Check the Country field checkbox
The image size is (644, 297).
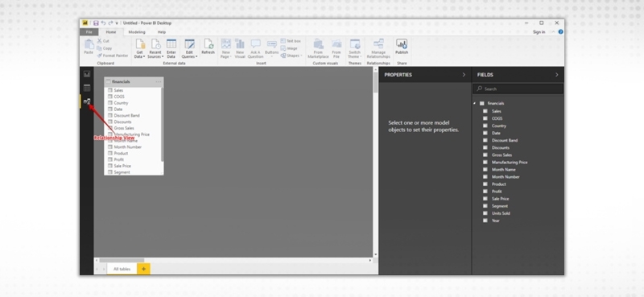coord(485,126)
